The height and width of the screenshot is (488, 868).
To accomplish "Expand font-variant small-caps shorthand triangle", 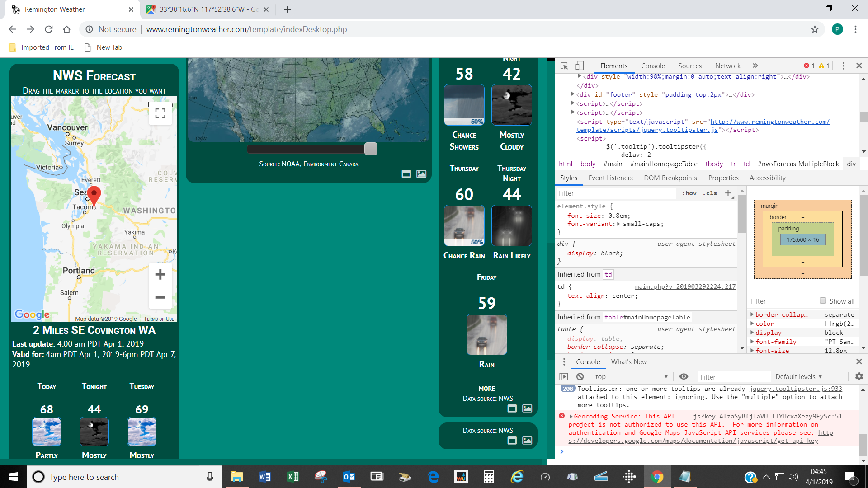I will click(618, 224).
